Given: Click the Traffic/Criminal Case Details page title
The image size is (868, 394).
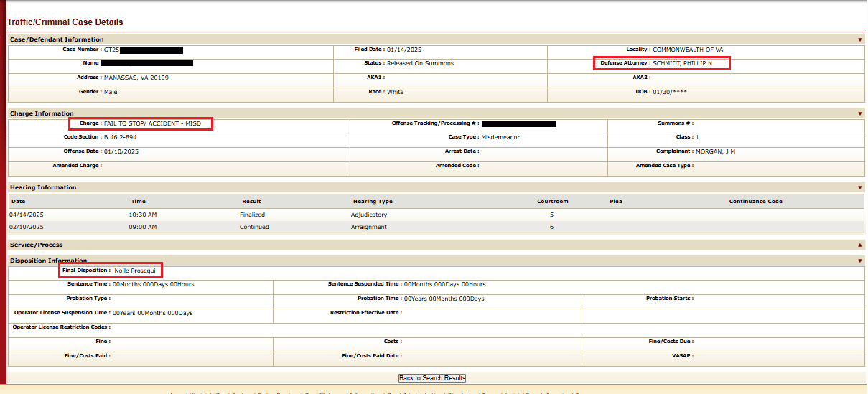Looking at the screenshot, I should click(x=65, y=22).
